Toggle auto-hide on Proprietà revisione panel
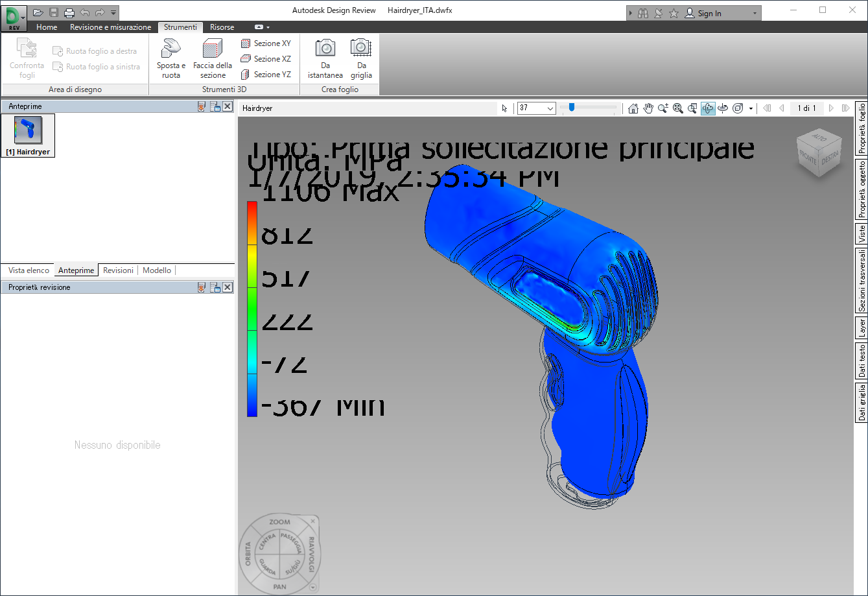This screenshot has height=596, width=868. pyautogui.click(x=202, y=287)
